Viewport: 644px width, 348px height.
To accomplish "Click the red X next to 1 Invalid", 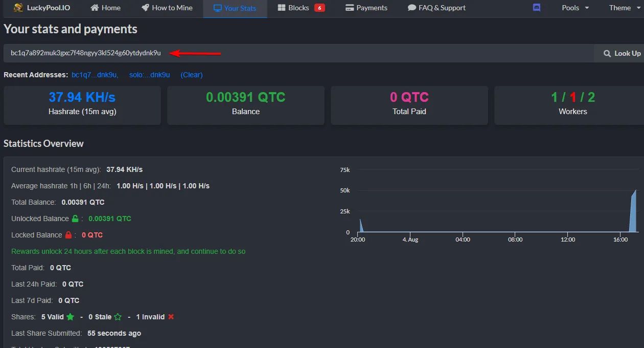I will coord(171,317).
